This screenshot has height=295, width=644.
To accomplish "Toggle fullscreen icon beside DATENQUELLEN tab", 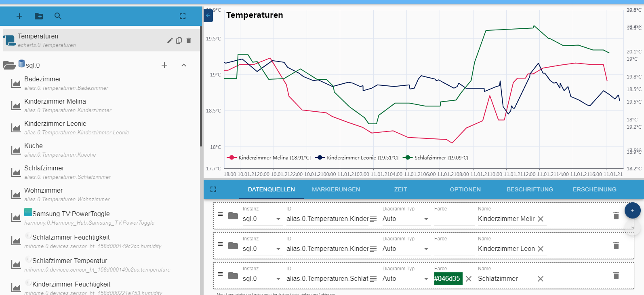I will (x=213, y=189).
